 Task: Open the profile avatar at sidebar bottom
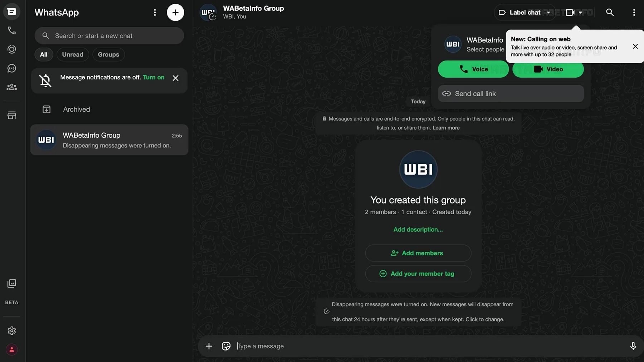tap(12, 349)
